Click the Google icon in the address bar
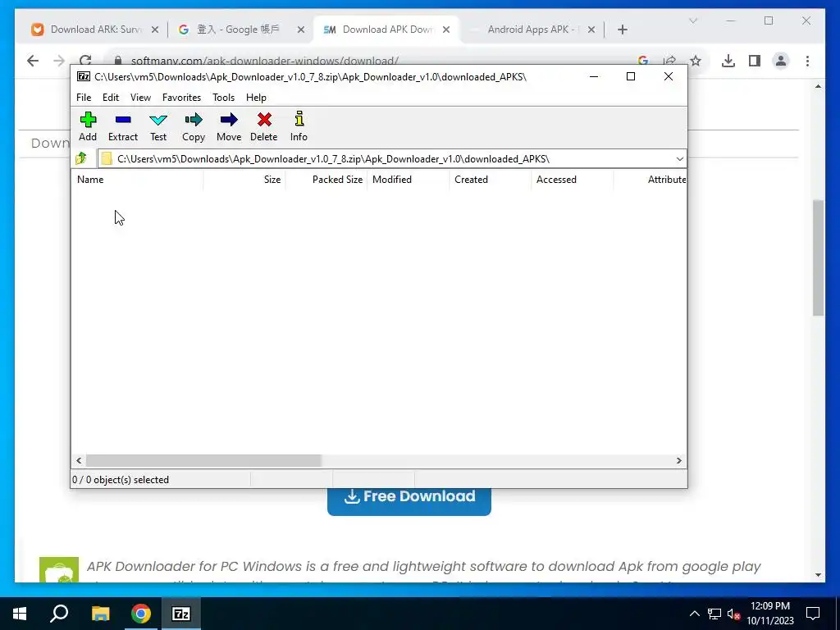This screenshot has height=630, width=840. click(x=643, y=61)
